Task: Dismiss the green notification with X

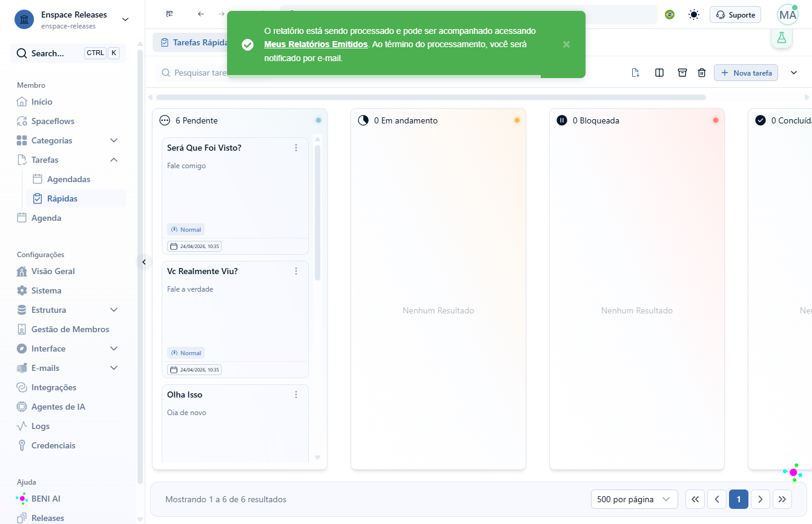Action: (x=566, y=44)
